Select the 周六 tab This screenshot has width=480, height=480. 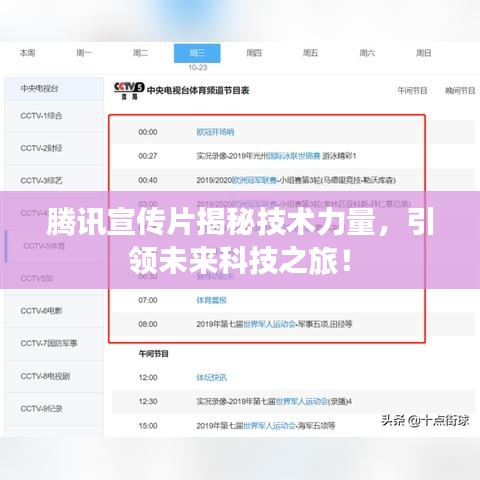tap(367, 53)
